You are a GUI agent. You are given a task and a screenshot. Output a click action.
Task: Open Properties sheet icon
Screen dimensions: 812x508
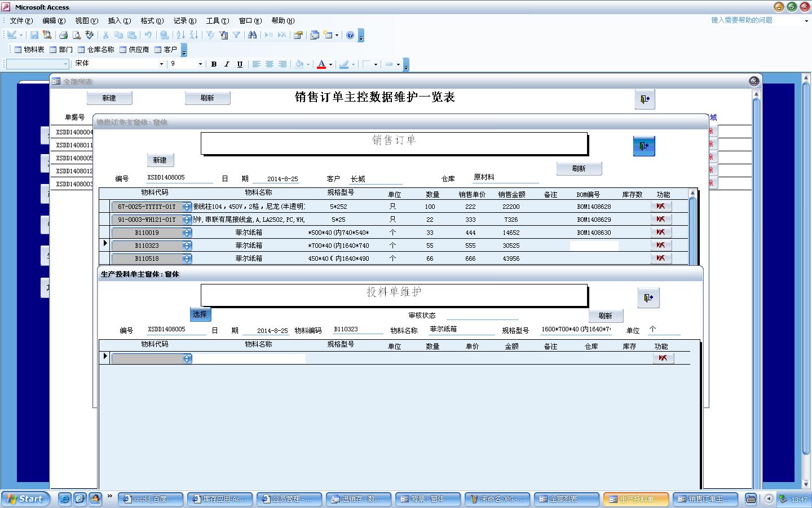[298, 35]
